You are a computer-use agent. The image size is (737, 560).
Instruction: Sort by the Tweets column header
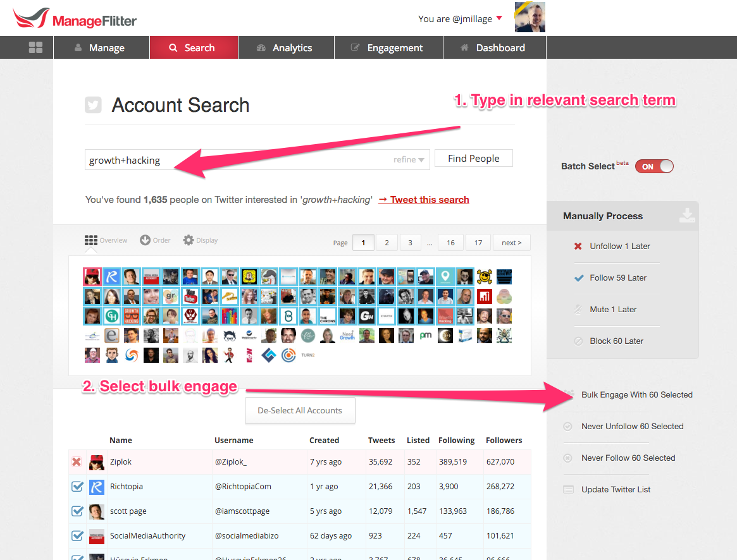point(381,440)
